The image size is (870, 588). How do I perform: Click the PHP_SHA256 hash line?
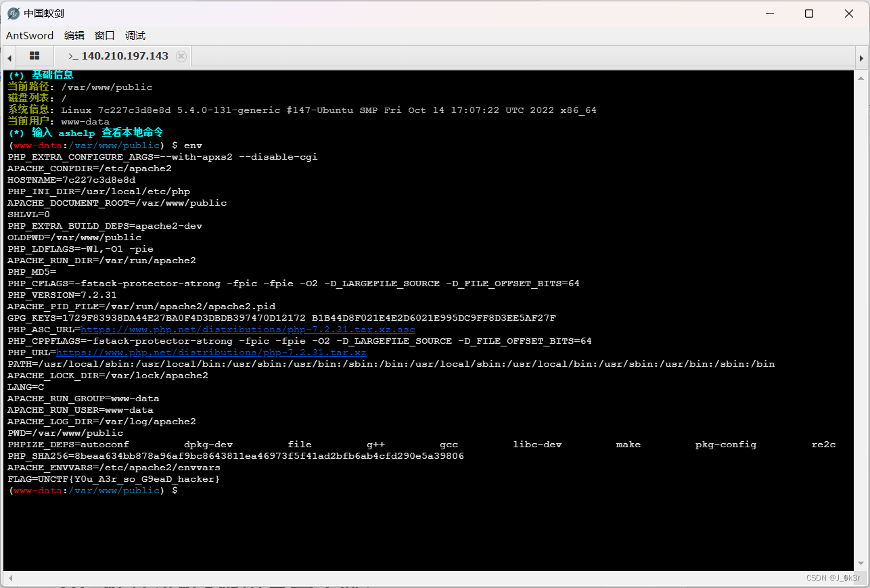pos(235,456)
